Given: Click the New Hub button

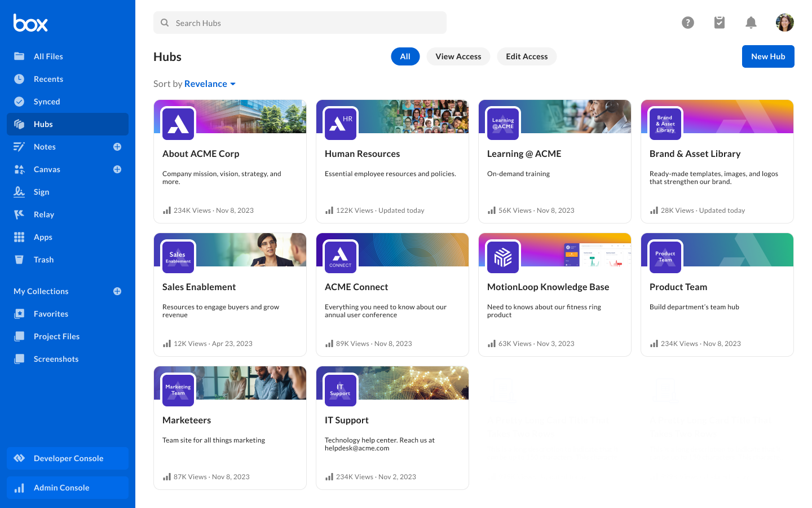Looking at the screenshot, I should (767, 56).
